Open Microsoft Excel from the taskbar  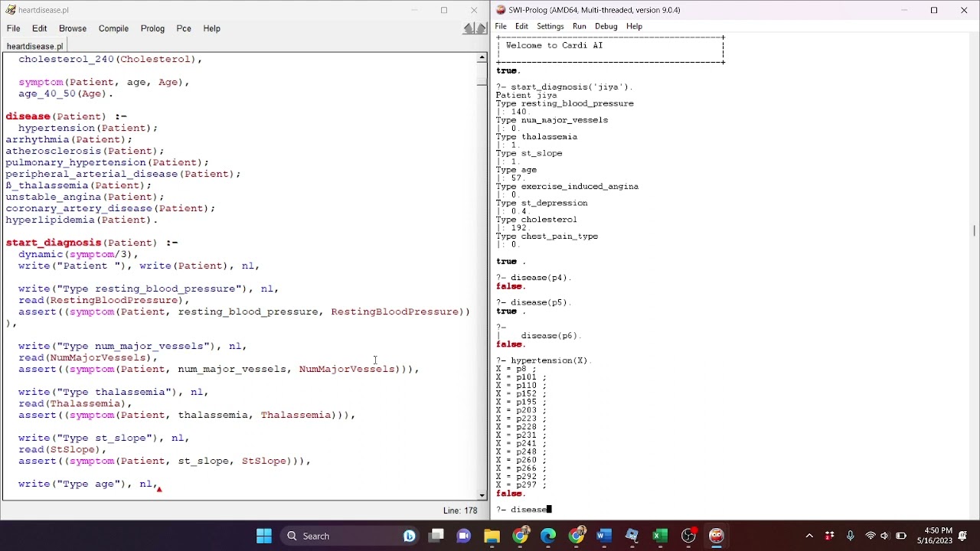coord(660,536)
